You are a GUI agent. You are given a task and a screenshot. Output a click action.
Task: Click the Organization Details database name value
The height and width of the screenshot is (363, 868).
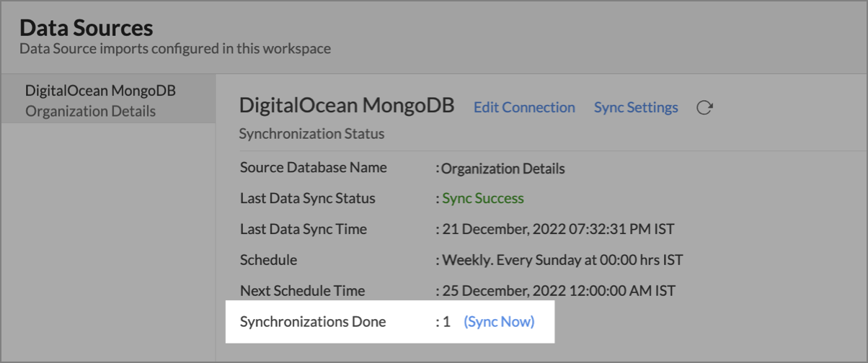click(x=502, y=169)
